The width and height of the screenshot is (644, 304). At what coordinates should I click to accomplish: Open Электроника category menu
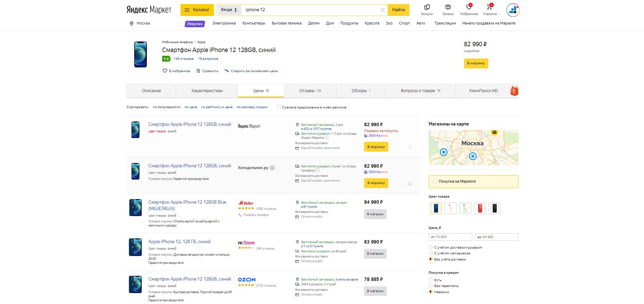click(224, 23)
